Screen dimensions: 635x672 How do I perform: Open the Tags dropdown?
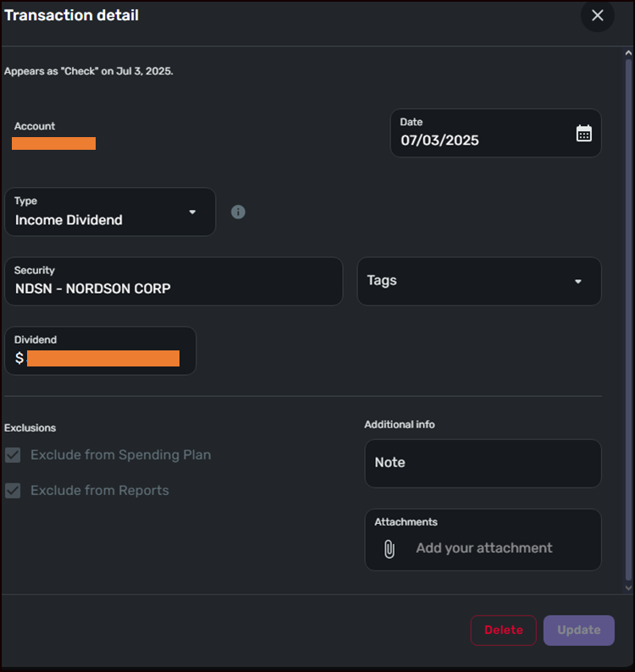tap(479, 281)
